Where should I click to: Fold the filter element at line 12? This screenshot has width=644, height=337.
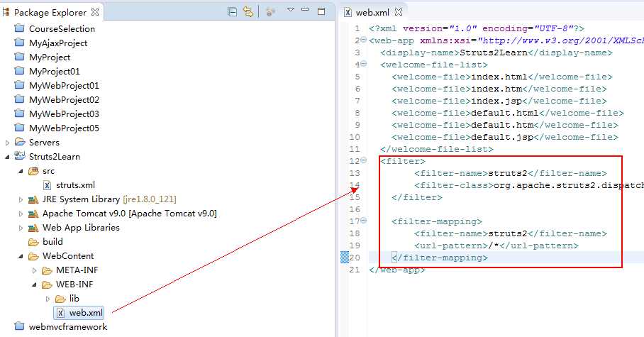[x=363, y=160]
